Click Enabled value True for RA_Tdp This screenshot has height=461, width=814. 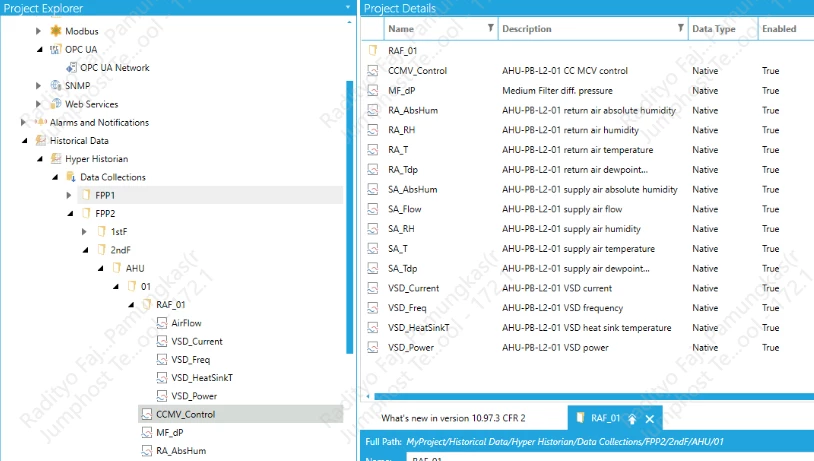pos(770,170)
